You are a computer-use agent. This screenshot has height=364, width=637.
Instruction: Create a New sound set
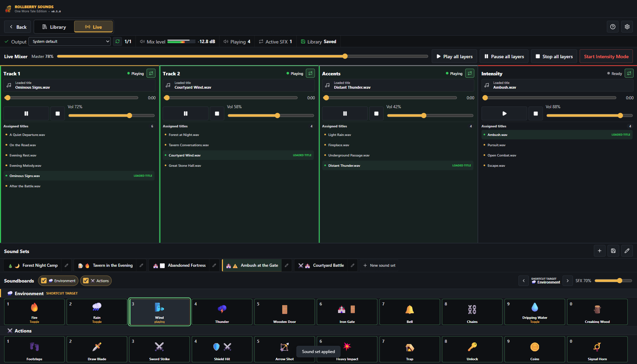click(379, 265)
